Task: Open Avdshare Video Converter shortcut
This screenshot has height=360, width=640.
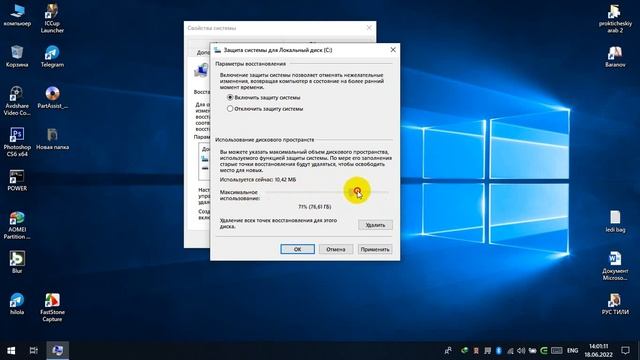Action: 17,101
